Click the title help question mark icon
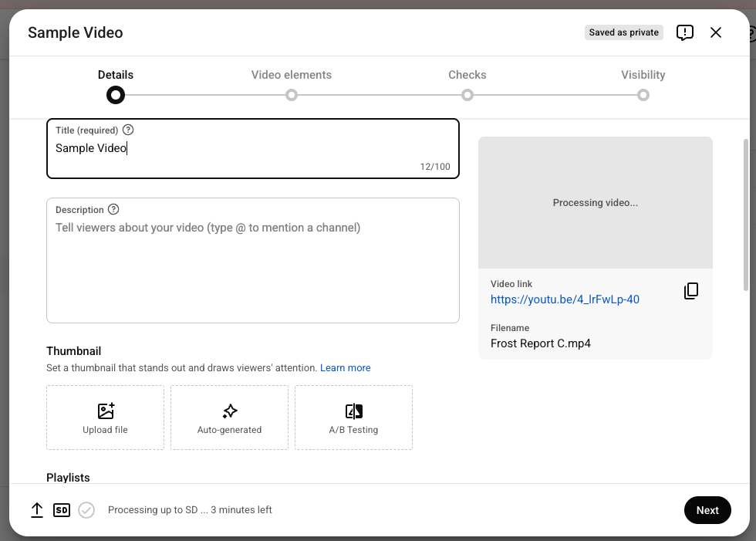Image resolution: width=756 pixels, height=541 pixels. pyautogui.click(x=128, y=130)
